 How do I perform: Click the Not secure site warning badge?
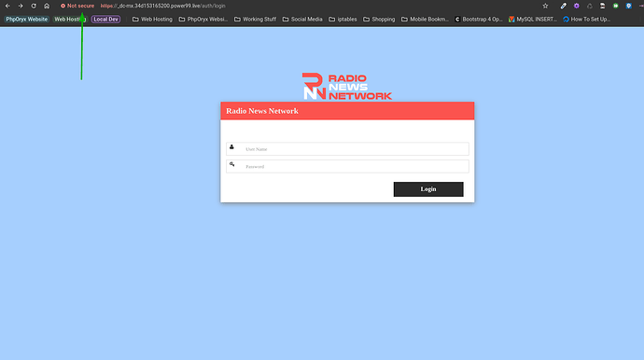click(x=77, y=6)
